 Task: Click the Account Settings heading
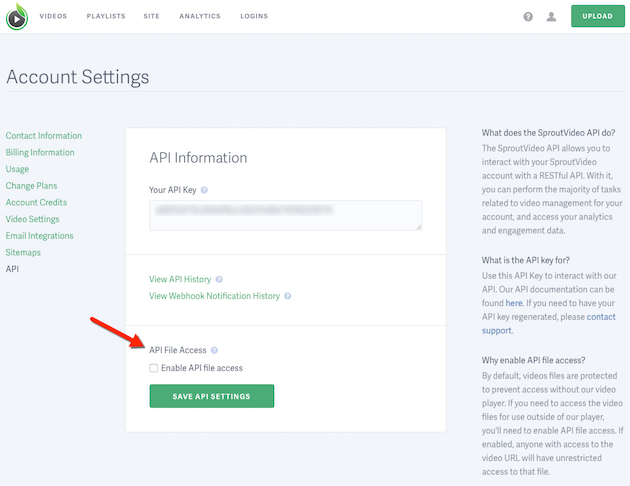click(x=78, y=77)
